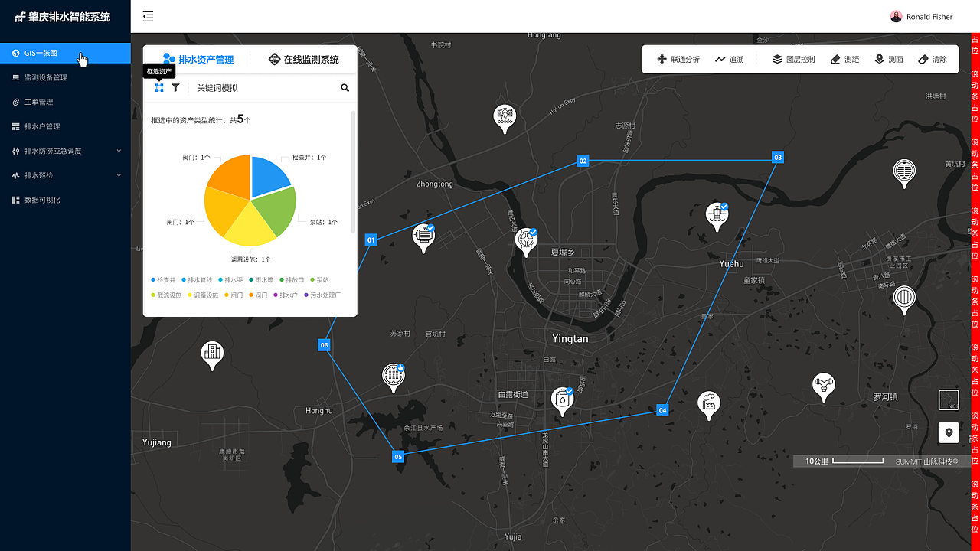The image size is (980, 551).
Task: Click the 联通分析 connectivity analysis tool
Action: [678, 59]
